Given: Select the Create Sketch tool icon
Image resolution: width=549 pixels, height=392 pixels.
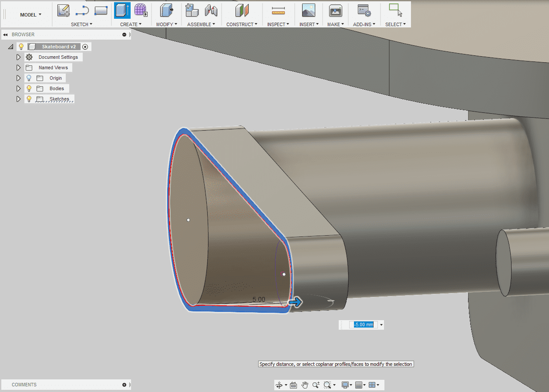Looking at the screenshot, I should tap(64, 10).
